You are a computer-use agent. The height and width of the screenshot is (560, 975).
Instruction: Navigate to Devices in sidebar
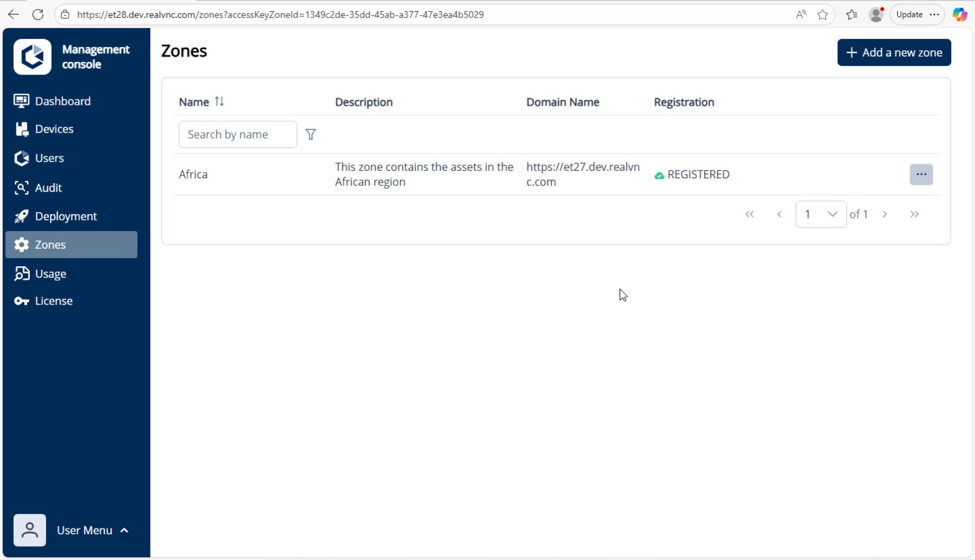point(54,129)
